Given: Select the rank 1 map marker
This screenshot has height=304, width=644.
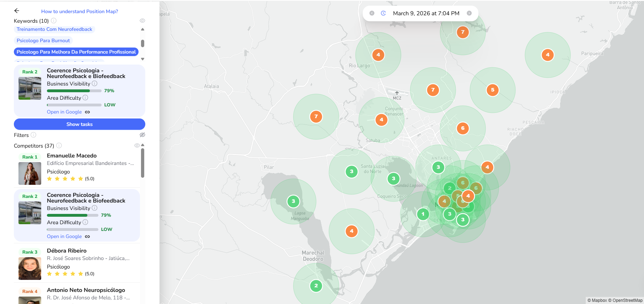Looking at the screenshot, I should pos(423,214).
